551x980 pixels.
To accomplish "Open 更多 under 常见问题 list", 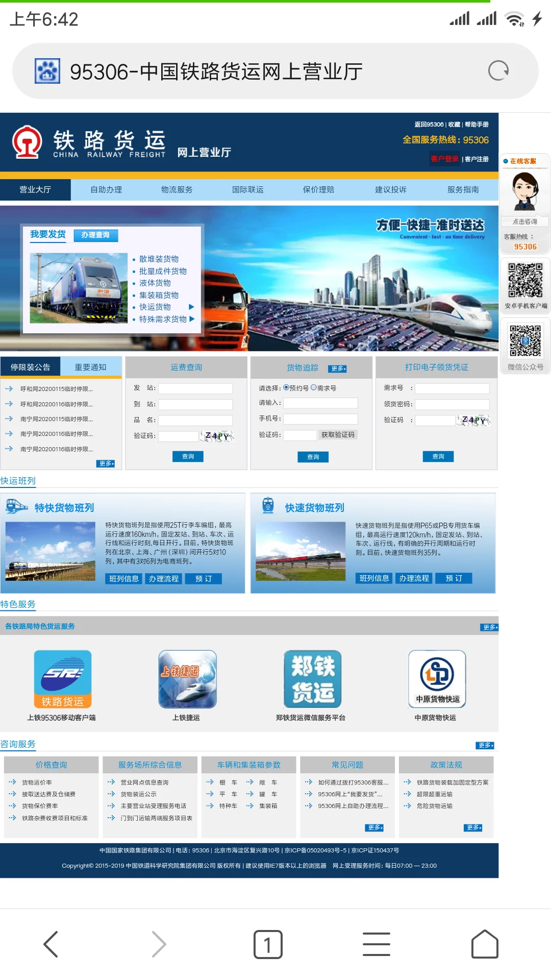I will coord(374,827).
